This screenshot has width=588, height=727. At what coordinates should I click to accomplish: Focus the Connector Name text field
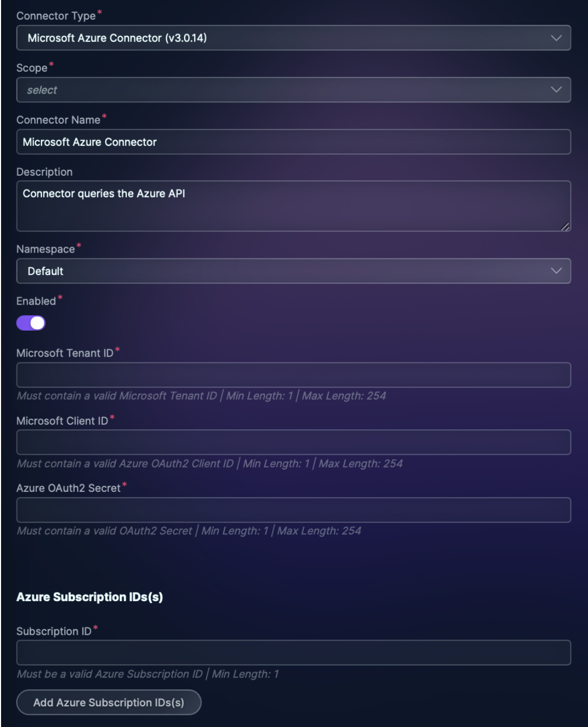click(293, 142)
